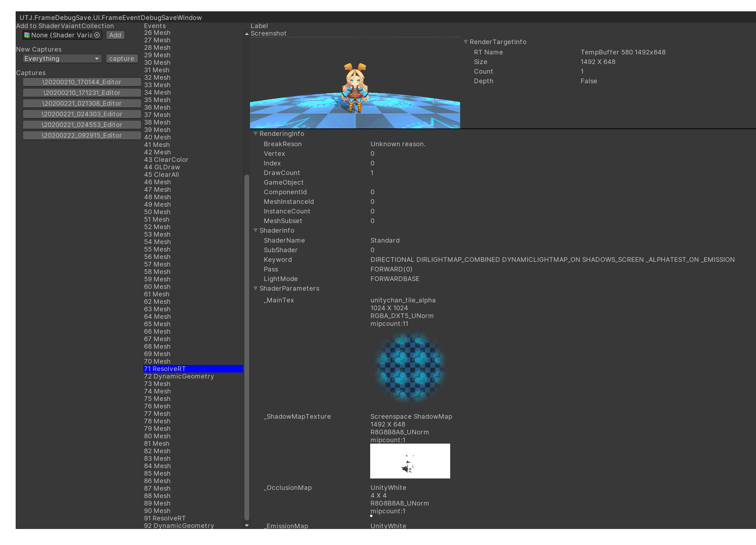This screenshot has width=756, height=545.
Task: Select event 91 ResolveRT in list
Action: coord(165,518)
